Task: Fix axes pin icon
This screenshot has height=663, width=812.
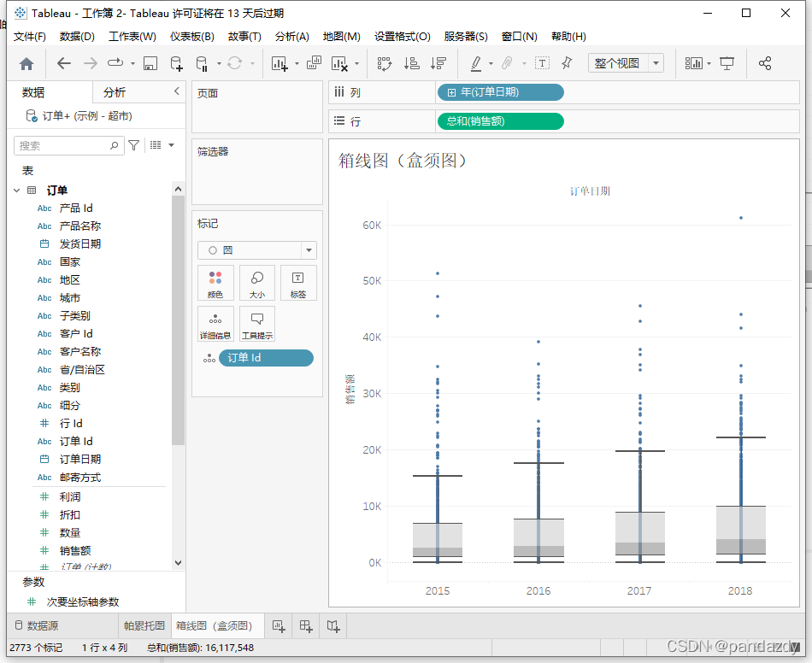Action: (567, 64)
